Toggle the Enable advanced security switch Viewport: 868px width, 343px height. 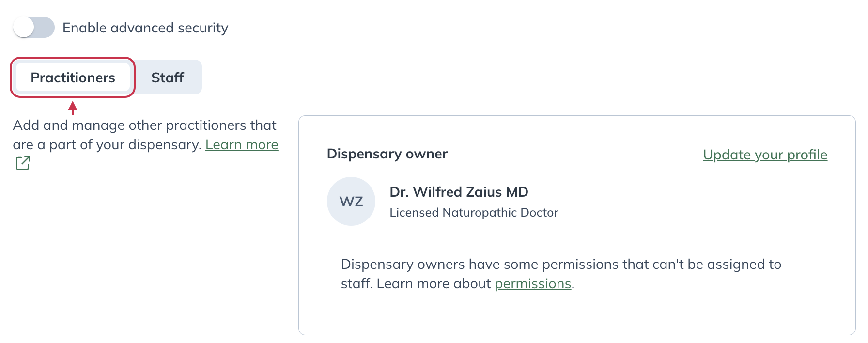pyautogui.click(x=33, y=28)
